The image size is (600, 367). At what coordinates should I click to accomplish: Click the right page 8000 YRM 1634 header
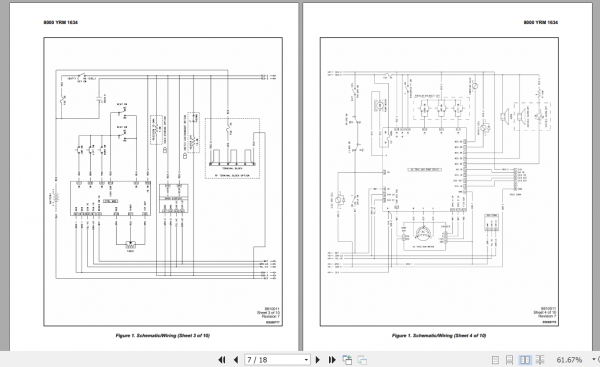541,23
